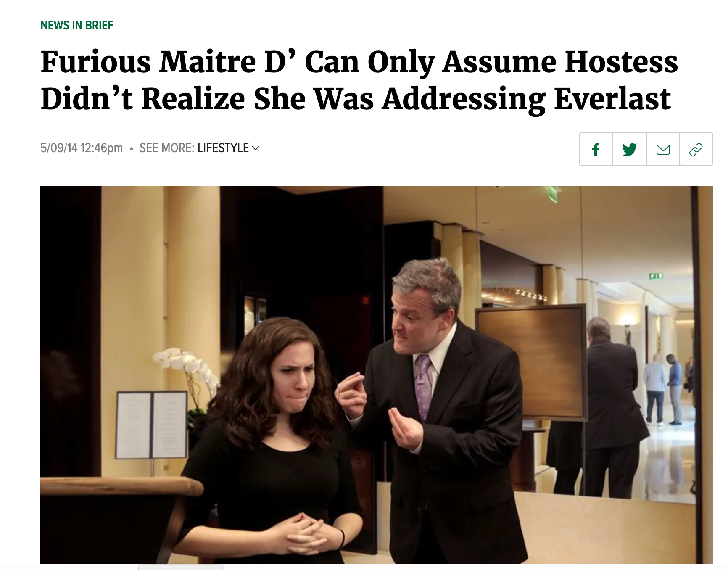Email the article using the envelope icon
Viewport: 728px width, 570px height.
[663, 149]
